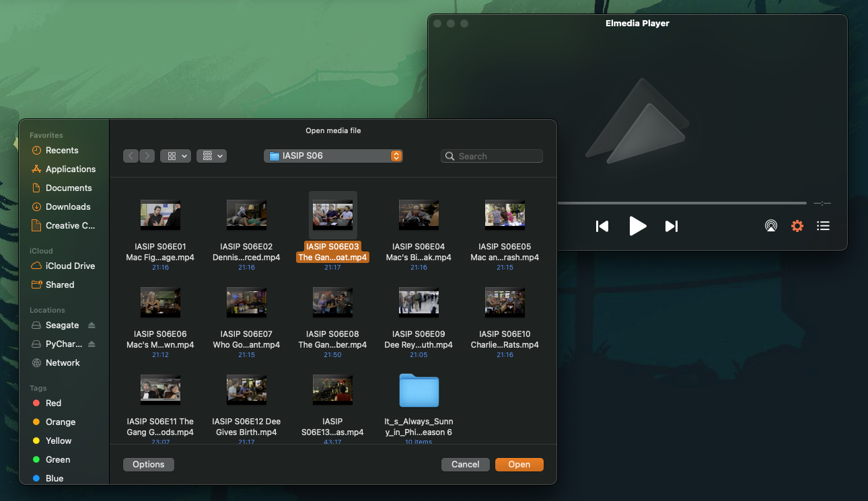Select the Seagate drive
The width and height of the screenshot is (868, 501).
pos(62,325)
